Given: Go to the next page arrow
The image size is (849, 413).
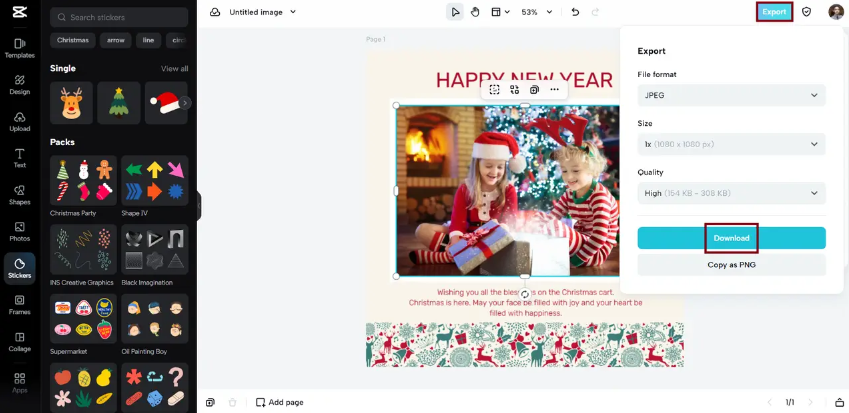Looking at the screenshot, I should point(811,402).
